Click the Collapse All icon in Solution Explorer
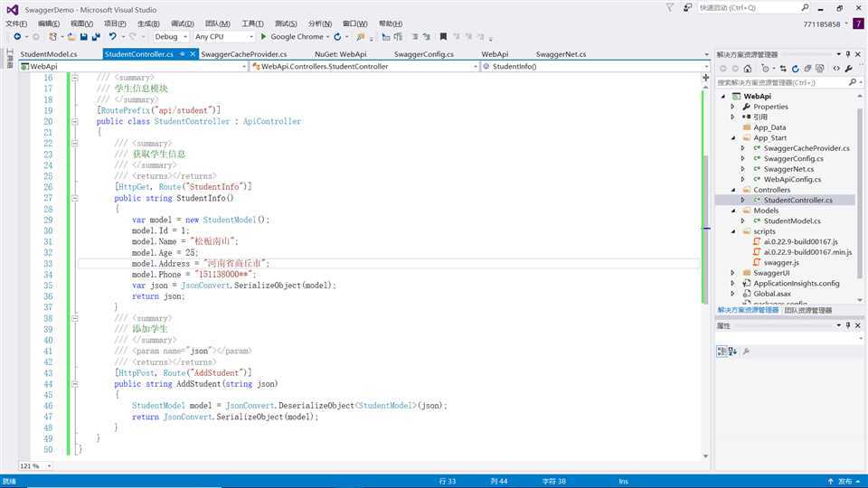Viewport: 868px width, 488px height. [807, 69]
